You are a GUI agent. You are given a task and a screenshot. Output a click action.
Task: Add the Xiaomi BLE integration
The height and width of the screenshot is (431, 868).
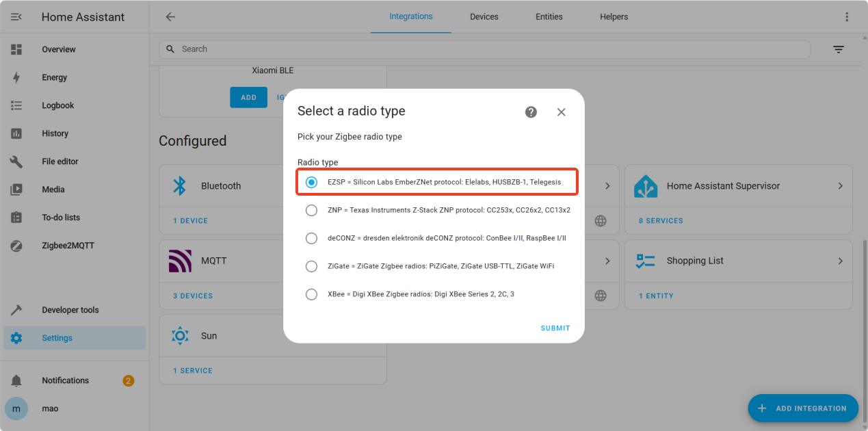coord(248,97)
